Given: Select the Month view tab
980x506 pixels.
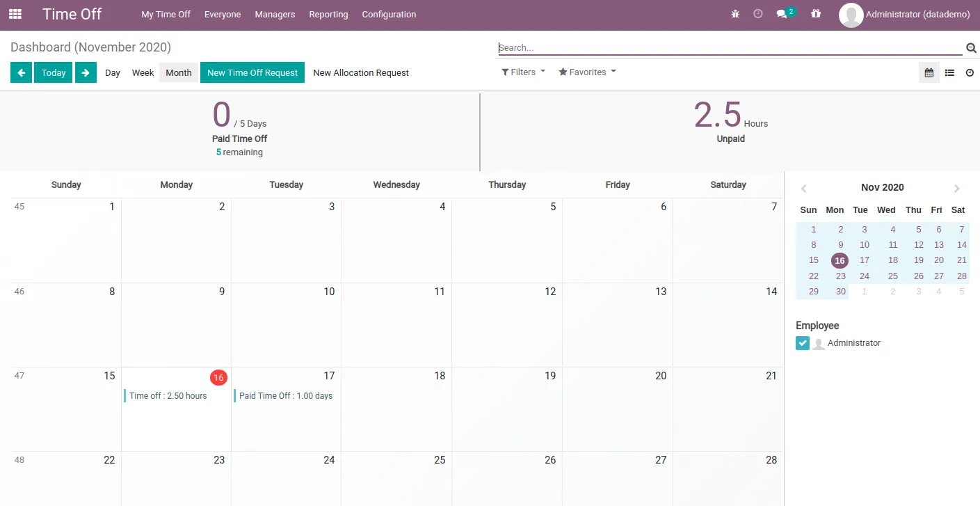Looking at the screenshot, I should (x=179, y=72).
